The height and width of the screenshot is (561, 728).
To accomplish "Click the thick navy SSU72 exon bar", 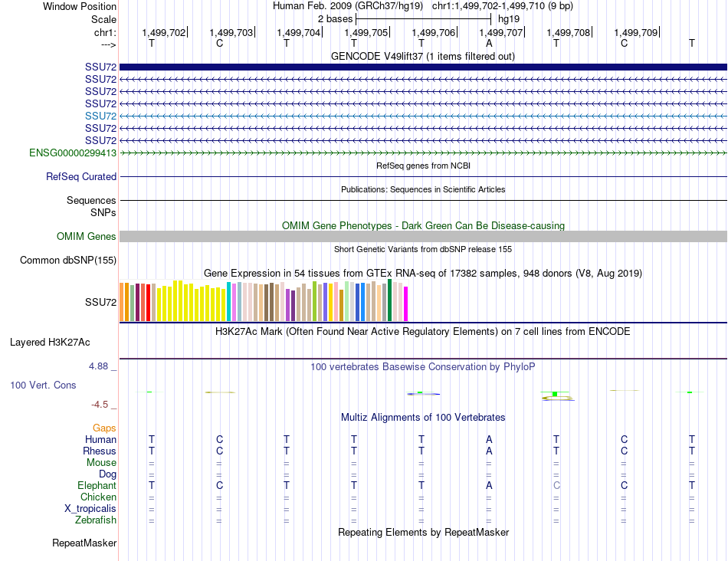I will [423, 67].
